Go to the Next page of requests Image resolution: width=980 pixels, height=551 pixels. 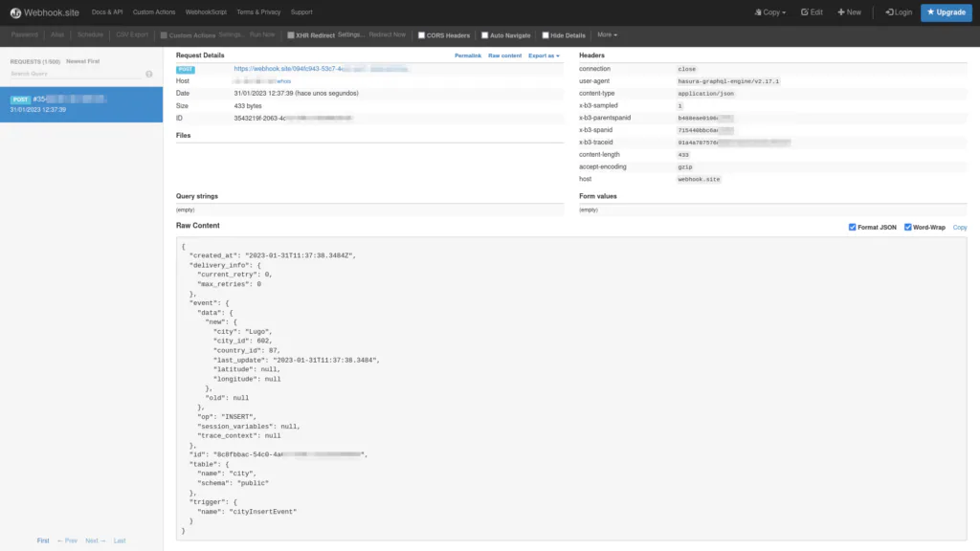pos(95,541)
